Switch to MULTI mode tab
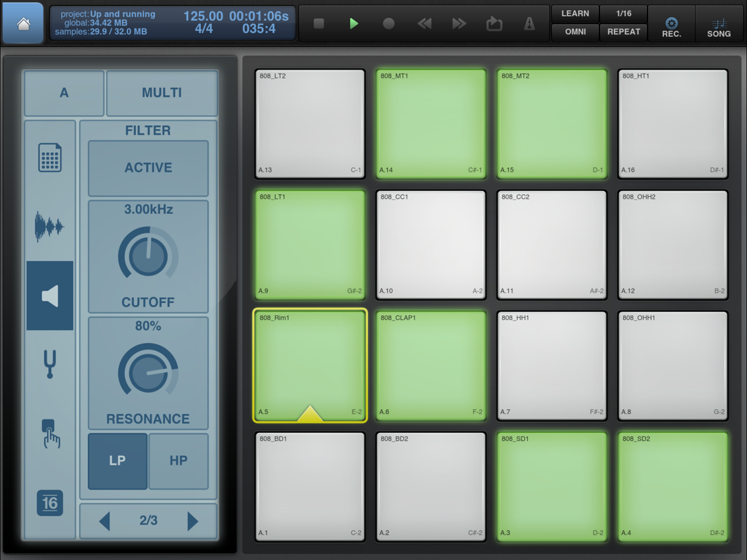This screenshot has height=560, width=747. (162, 93)
